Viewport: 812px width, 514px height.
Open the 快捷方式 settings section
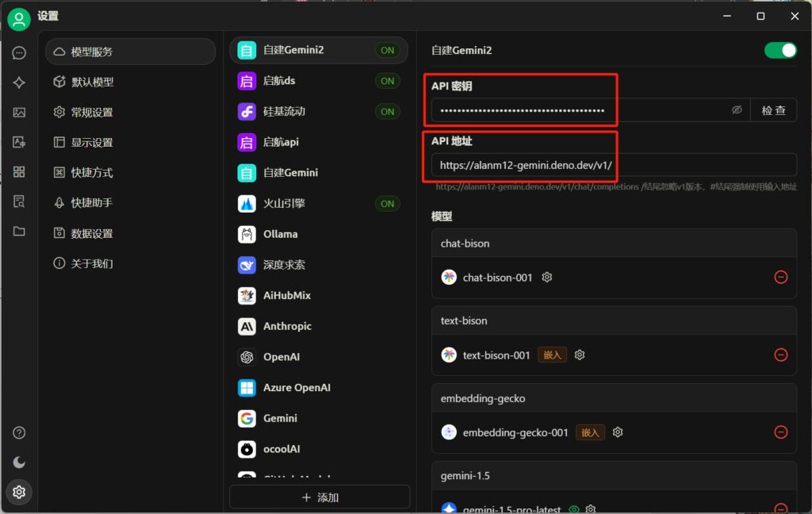point(131,173)
